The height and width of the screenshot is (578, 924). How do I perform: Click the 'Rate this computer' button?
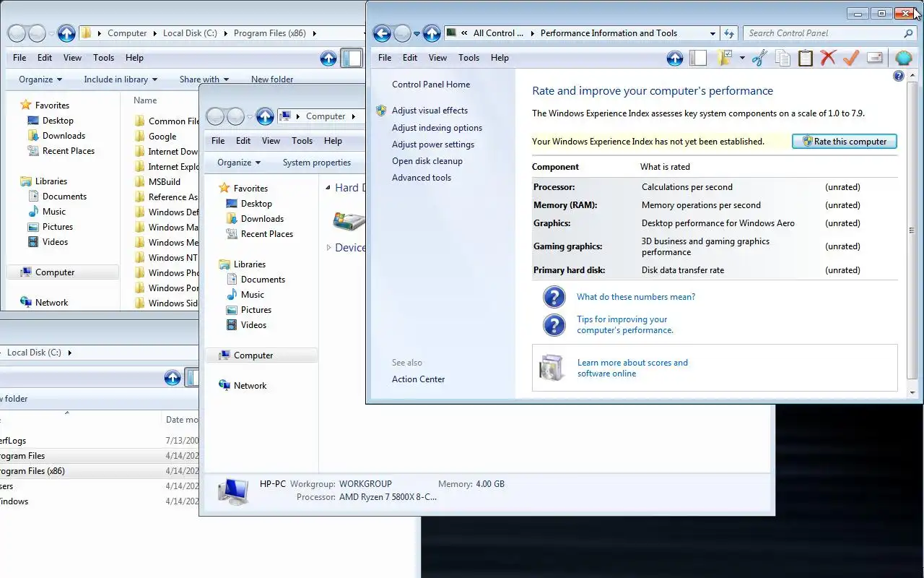[x=845, y=142]
